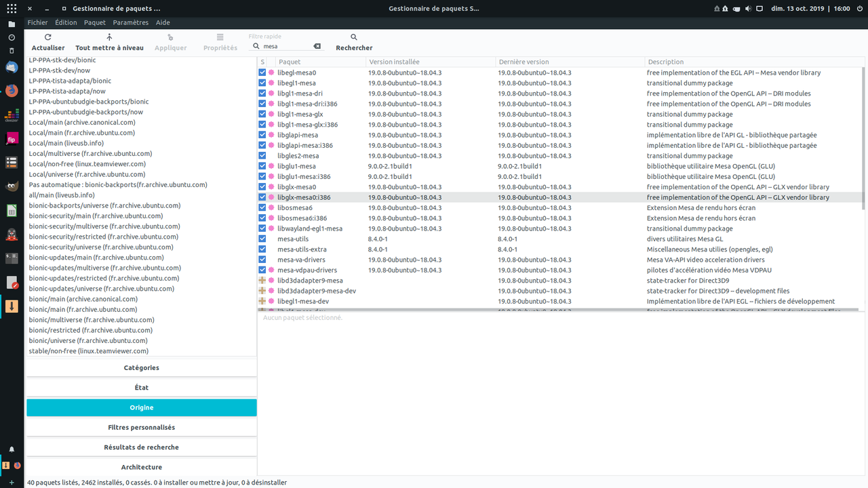
Task: Toggle checkbox for libegl-mesa0
Action: pyautogui.click(x=262, y=73)
